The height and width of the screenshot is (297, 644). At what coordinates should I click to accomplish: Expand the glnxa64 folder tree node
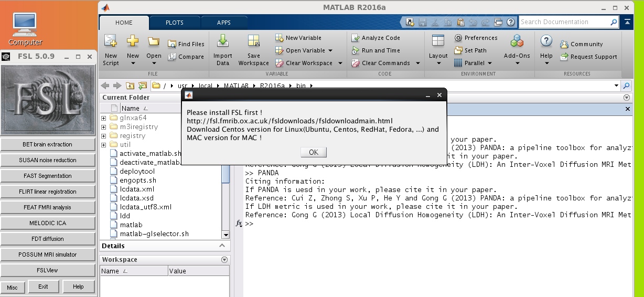(104, 118)
